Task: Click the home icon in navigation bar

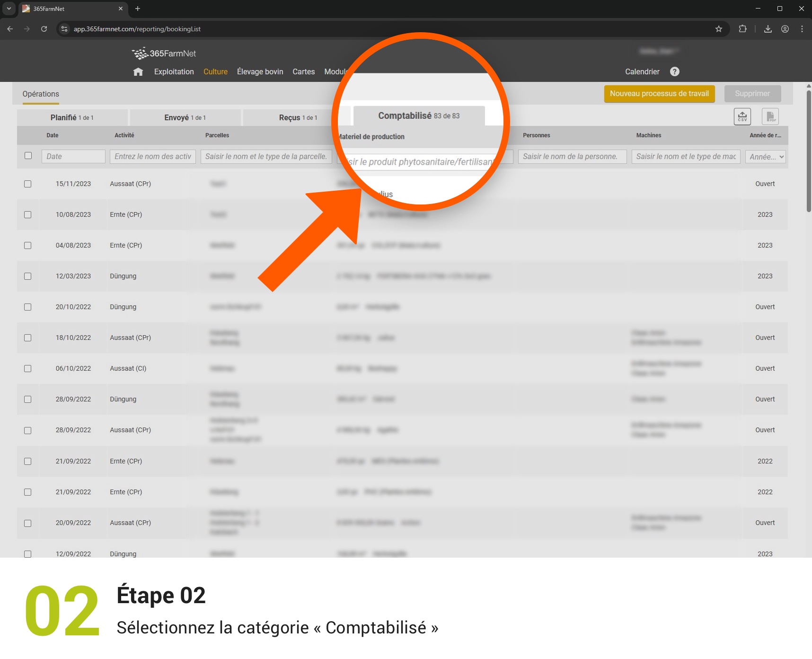Action: tap(138, 72)
